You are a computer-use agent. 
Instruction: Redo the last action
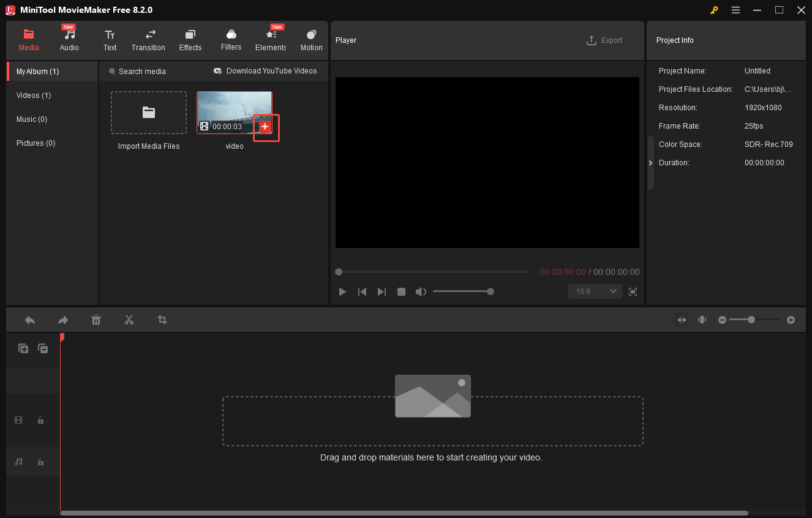(63, 320)
